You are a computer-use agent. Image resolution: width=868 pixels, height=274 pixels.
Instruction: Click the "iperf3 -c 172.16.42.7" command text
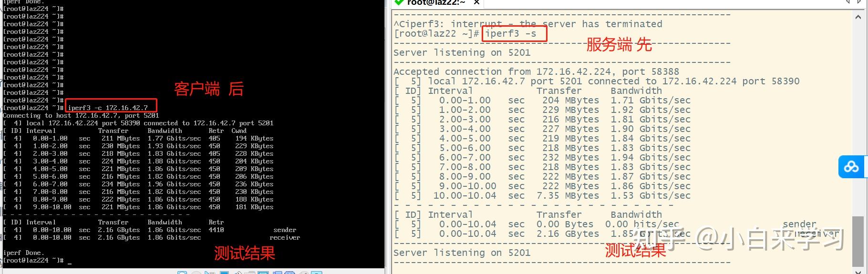[x=108, y=108]
